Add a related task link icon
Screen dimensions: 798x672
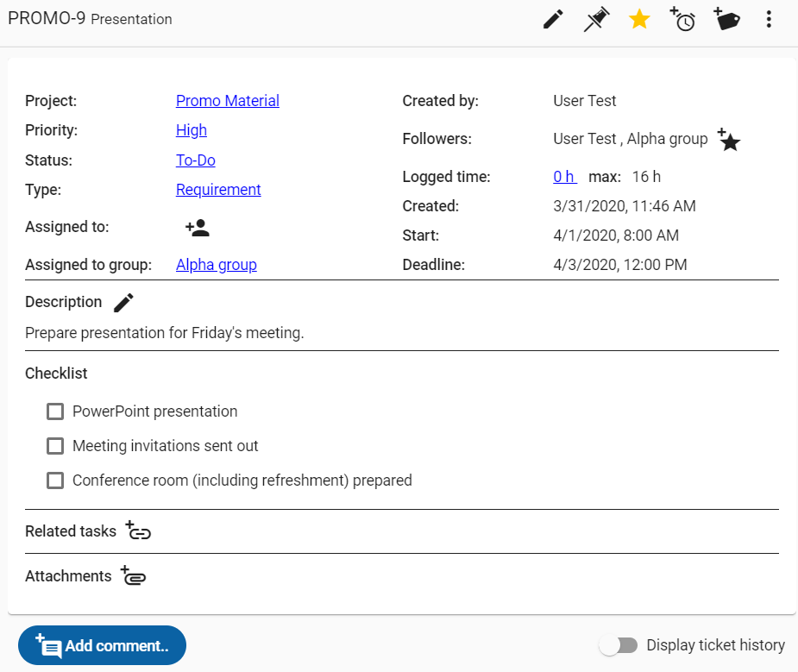138,530
